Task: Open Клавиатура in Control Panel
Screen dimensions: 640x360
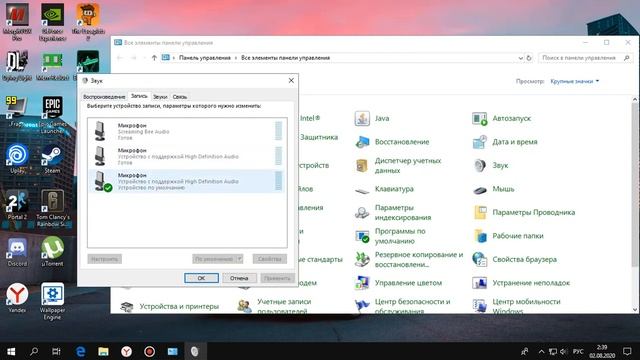Action: pos(384,189)
